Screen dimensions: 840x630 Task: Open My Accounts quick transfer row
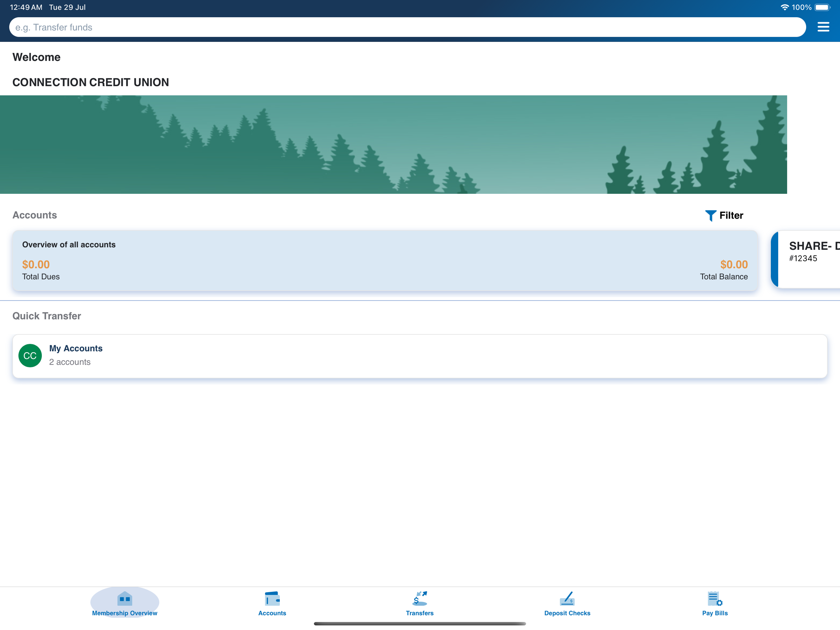pos(420,356)
